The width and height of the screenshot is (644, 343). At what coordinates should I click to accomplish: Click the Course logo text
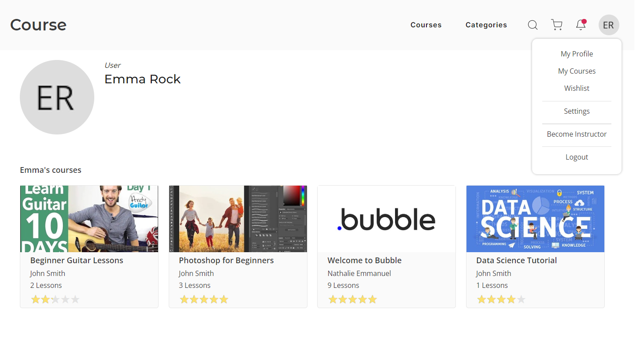38,25
